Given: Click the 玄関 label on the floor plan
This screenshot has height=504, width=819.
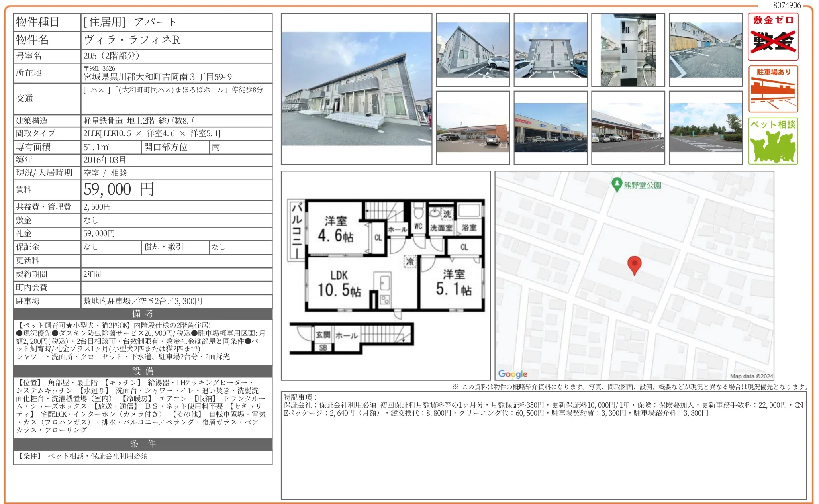Looking at the screenshot, I should point(323,335).
